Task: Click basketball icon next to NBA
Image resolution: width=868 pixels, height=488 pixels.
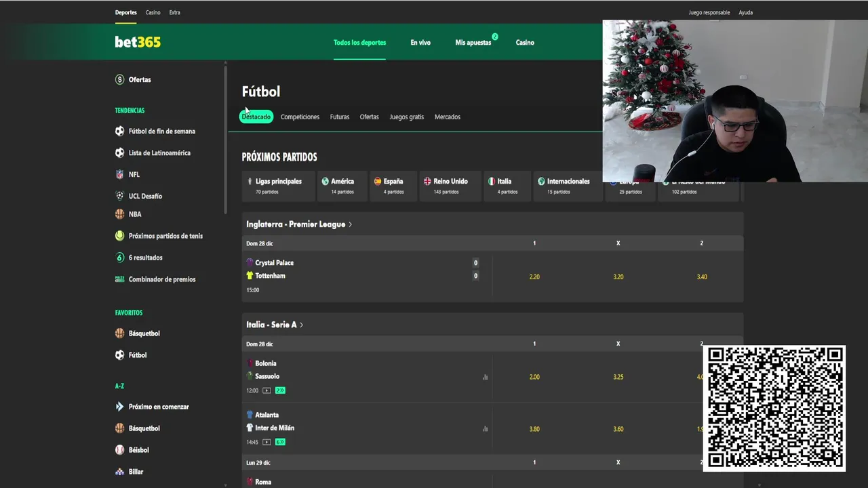Action: pyautogui.click(x=120, y=214)
